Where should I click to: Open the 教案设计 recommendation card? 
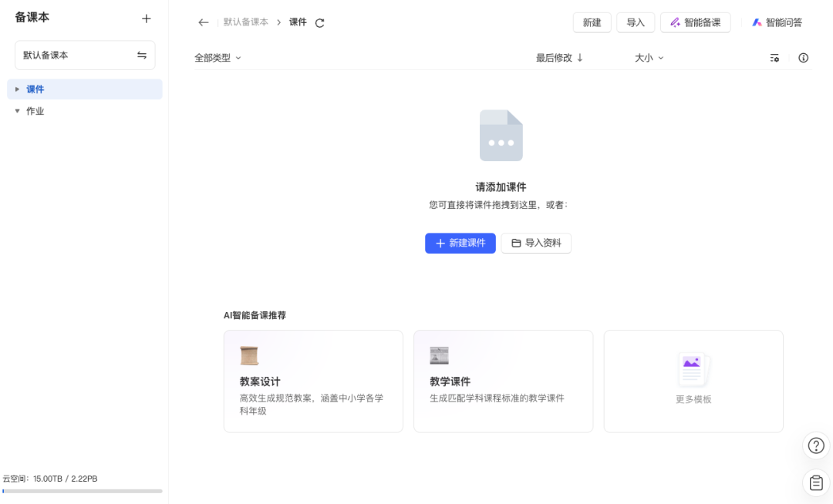313,381
